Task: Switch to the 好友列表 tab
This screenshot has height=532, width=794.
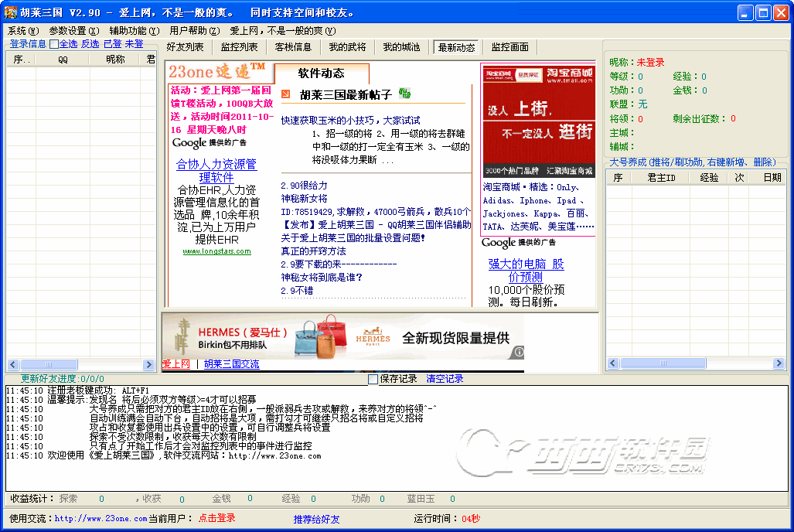Action: coord(186,47)
